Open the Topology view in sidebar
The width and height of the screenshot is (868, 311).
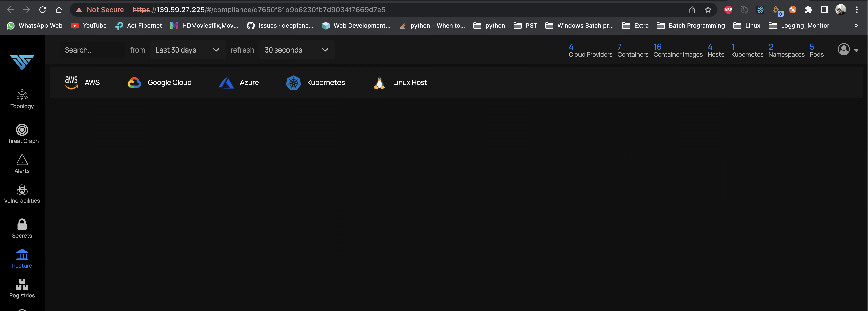click(22, 99)
